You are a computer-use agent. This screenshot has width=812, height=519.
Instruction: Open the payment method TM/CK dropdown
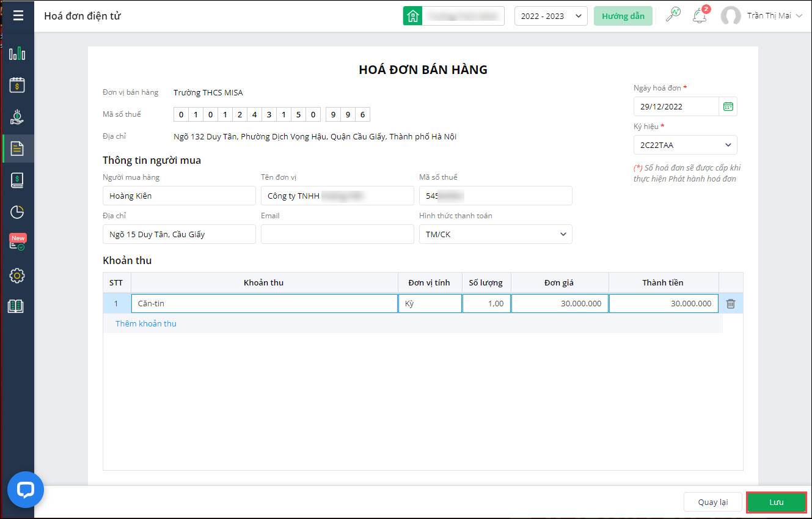[496, 234]
